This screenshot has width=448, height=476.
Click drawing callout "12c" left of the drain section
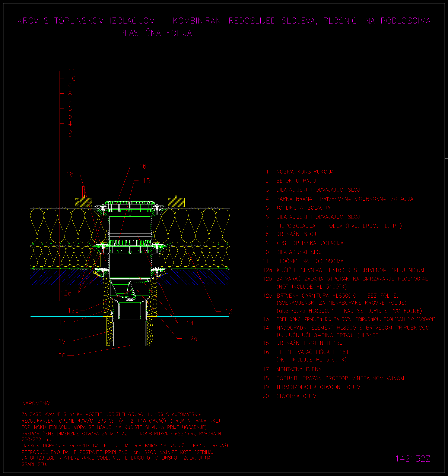click(66, 293)
